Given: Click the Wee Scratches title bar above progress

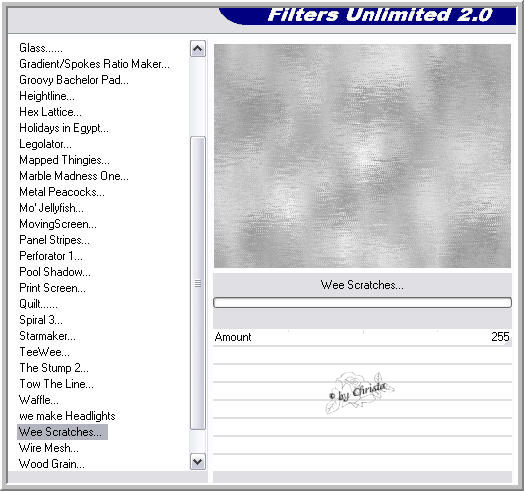Looking at the screenshot, I should pos(362,285).
